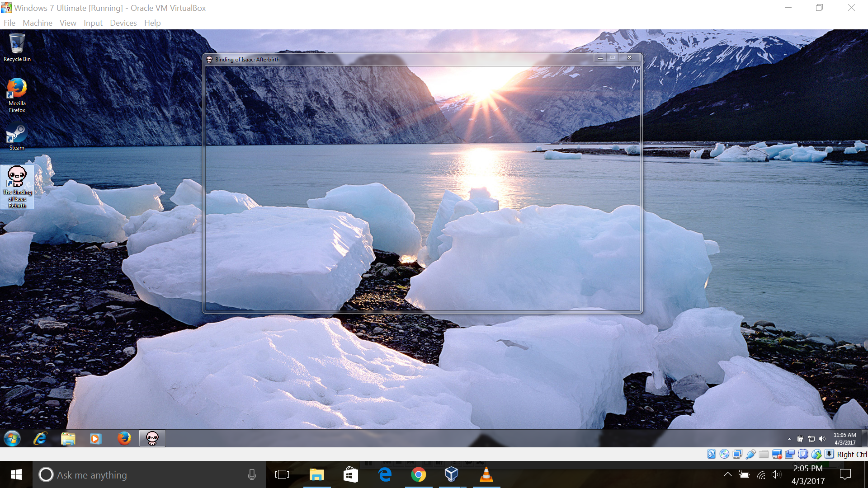Click the guest volume speaker icon
This screenshot has width=868, height=488.
(822, 439)
